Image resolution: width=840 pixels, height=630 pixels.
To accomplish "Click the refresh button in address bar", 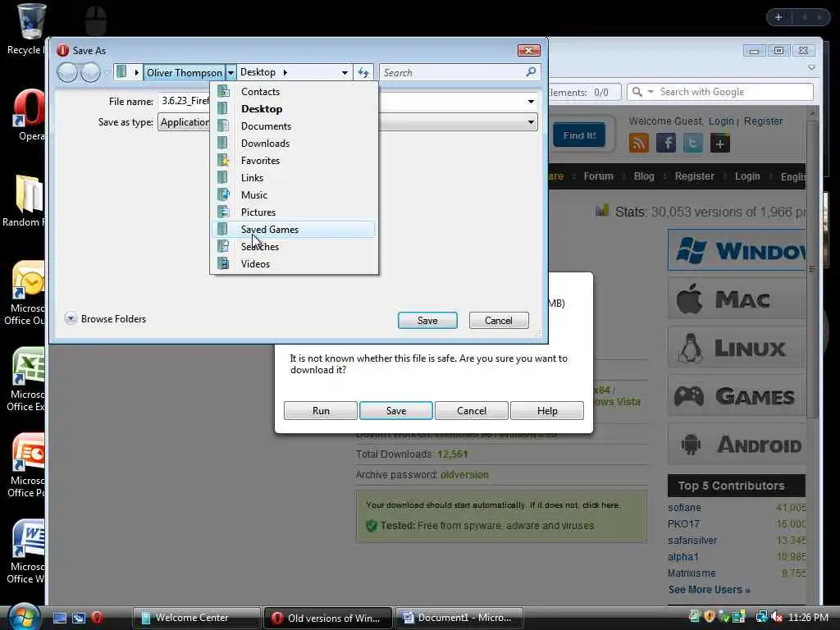I will coord(363,72).
